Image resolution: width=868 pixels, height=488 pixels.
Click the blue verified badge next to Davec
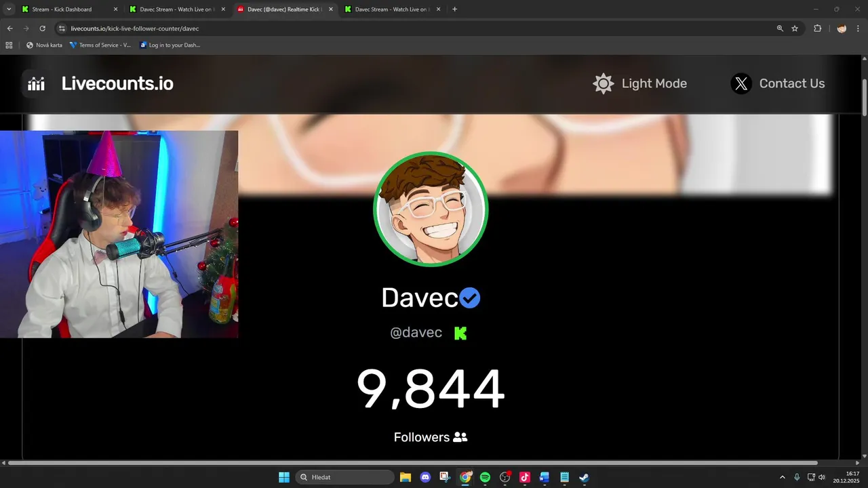470,298
